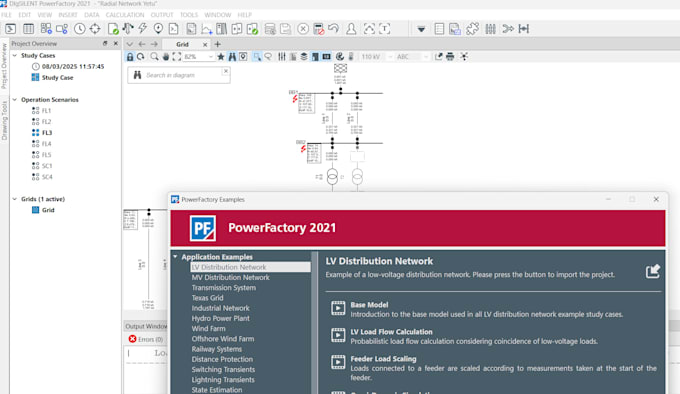Click the merge arrows toolbar icon
This screenshot has width=680, height=394.
[x=508, y=29]
